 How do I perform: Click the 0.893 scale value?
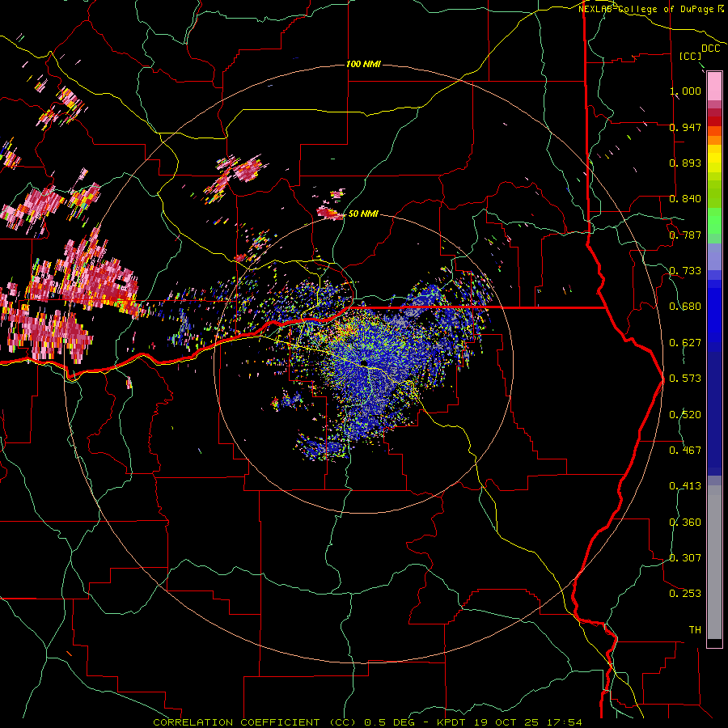pos(685,163)
